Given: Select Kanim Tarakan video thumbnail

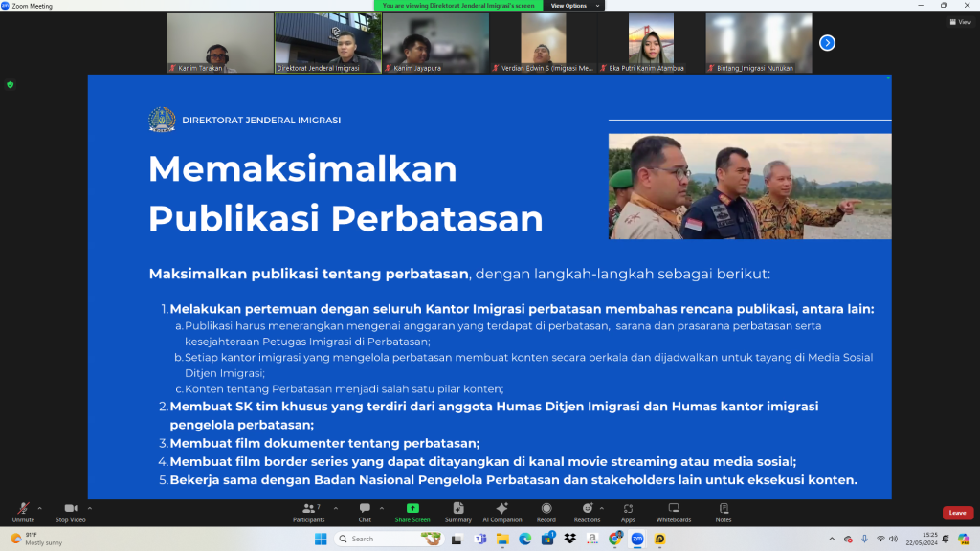Looking at the screenshot, I should pyautogui.click(x=220, y=43).
